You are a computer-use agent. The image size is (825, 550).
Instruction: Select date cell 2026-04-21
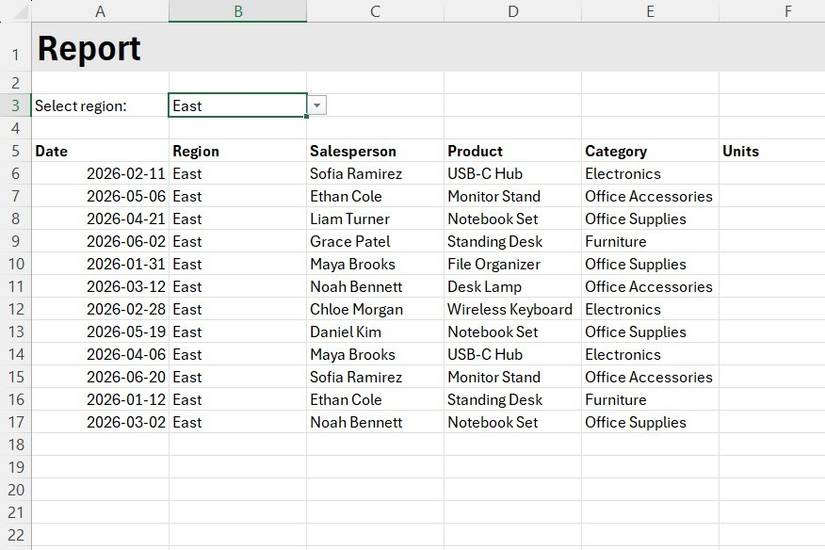pos(100,218)
